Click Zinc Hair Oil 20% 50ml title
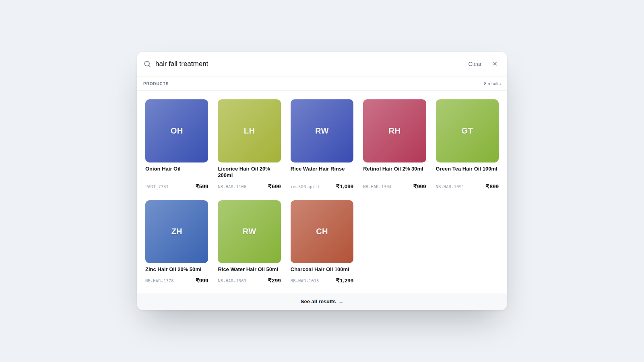Viewport: 644px width, 362px height. pos(173,269)
